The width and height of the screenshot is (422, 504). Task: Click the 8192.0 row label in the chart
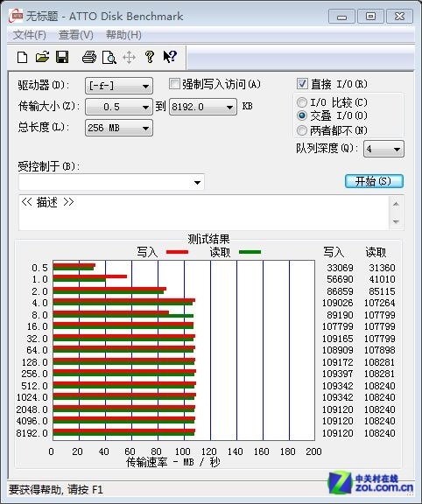click(32, 433)
